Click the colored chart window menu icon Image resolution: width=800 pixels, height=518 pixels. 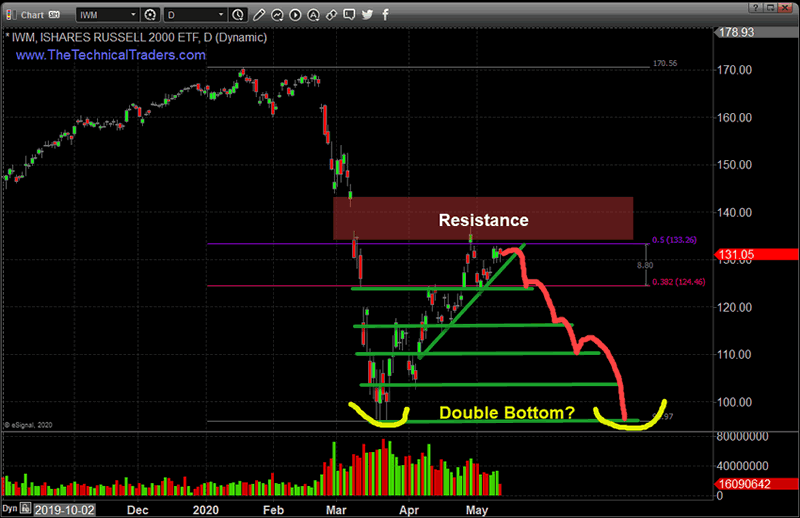click(10, 15)
